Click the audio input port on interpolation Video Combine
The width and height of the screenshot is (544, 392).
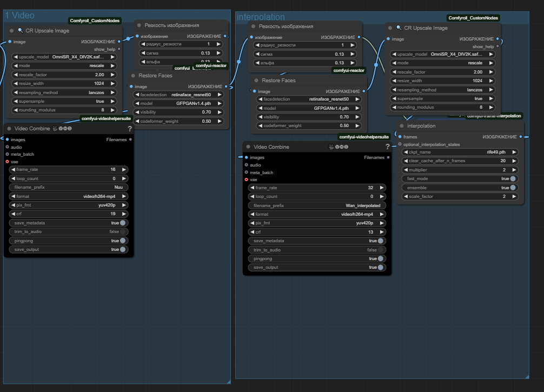pos(247,165)
